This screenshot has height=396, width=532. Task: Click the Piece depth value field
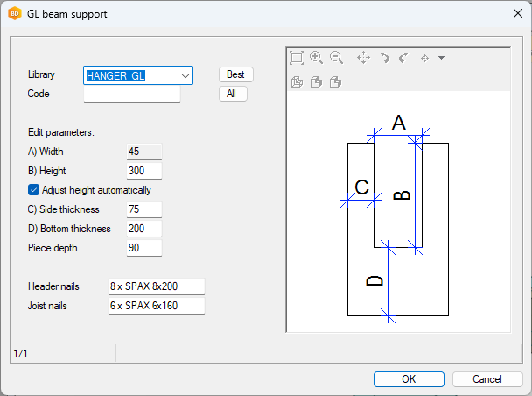[x=143, y=248]
